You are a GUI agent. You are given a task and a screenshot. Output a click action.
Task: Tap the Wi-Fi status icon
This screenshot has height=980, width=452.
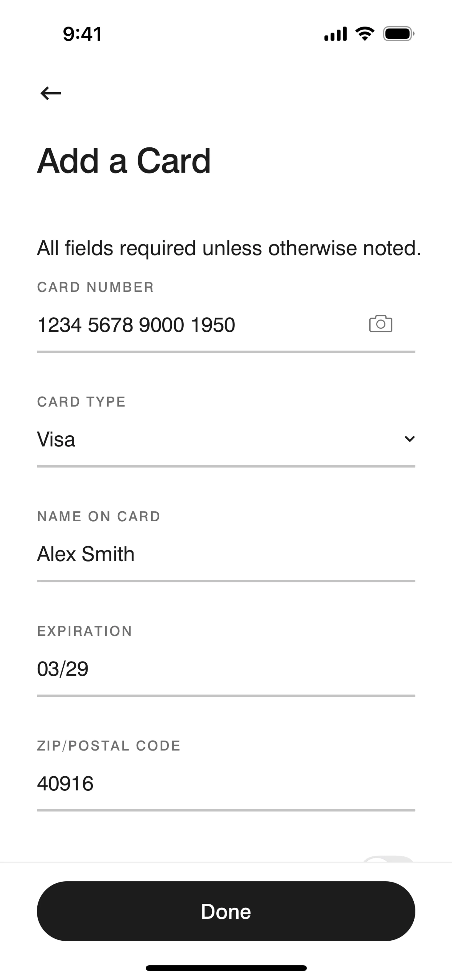coord(364,34)
